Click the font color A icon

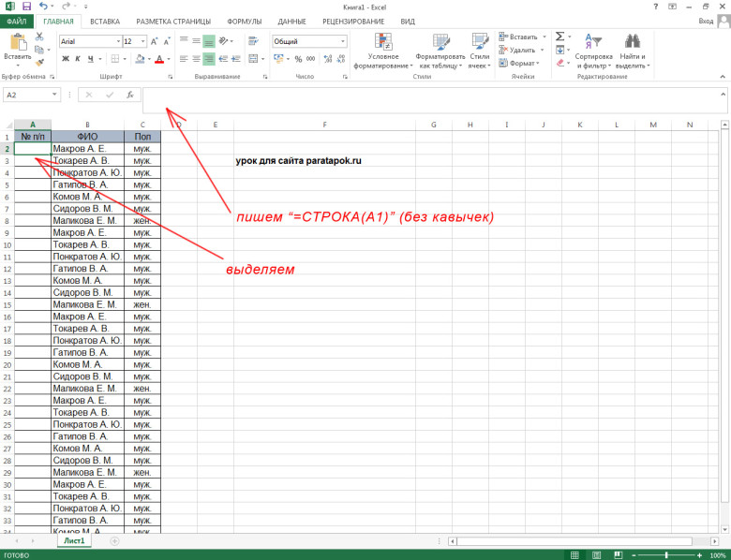(159, 59)
